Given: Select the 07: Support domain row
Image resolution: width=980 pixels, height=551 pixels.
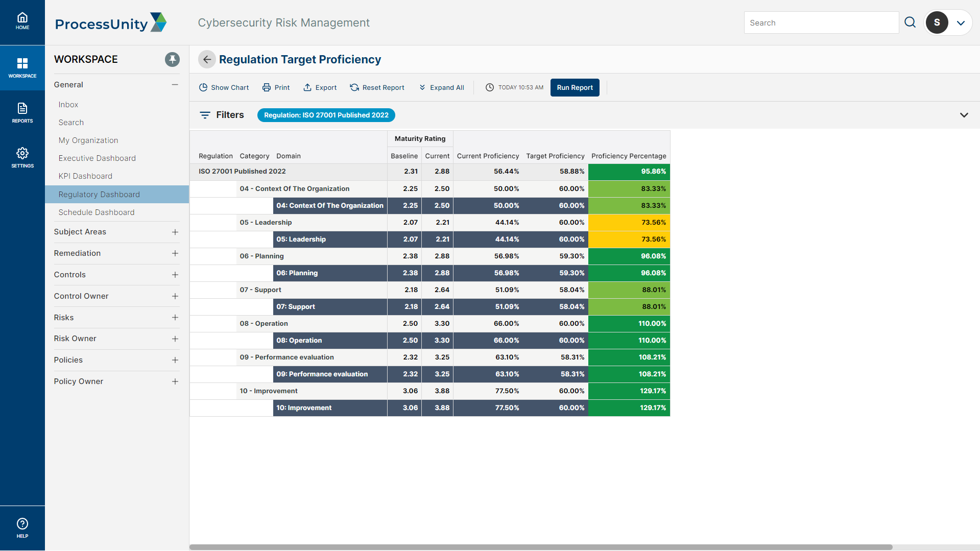Looking at the screenshot, I should pyautogui.click(x=429, y=306).
